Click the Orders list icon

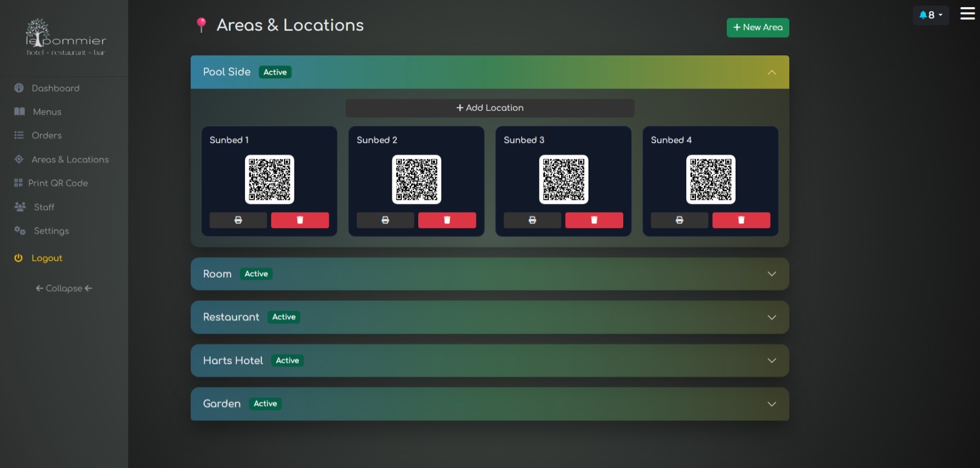[19, 135]
